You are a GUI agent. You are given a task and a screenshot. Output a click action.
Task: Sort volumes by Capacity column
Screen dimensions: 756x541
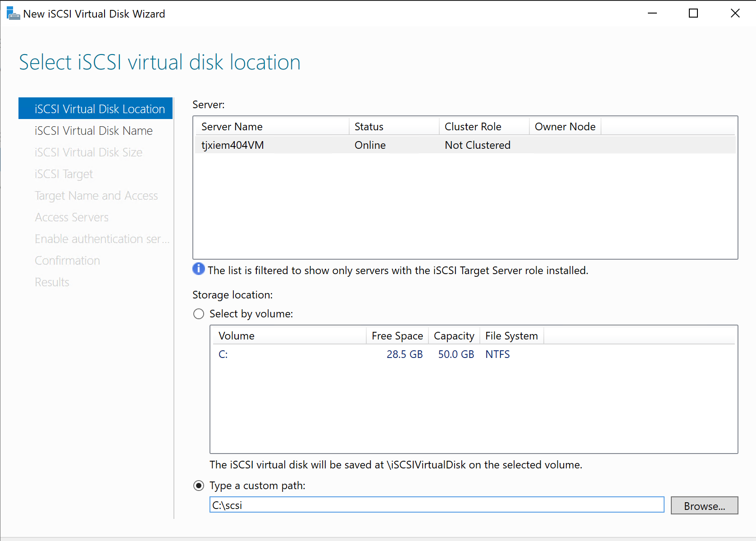point(454,336)
